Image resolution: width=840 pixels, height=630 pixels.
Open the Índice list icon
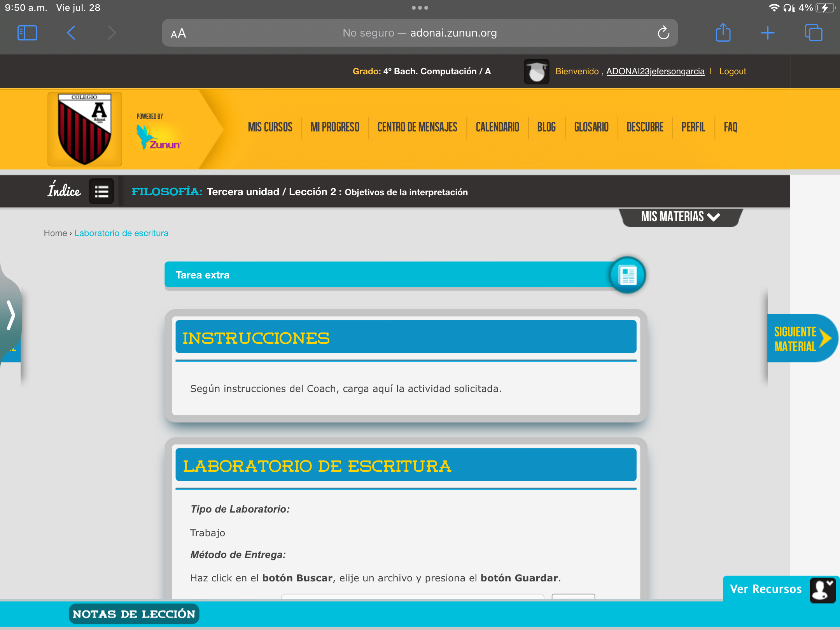[101, 191]
